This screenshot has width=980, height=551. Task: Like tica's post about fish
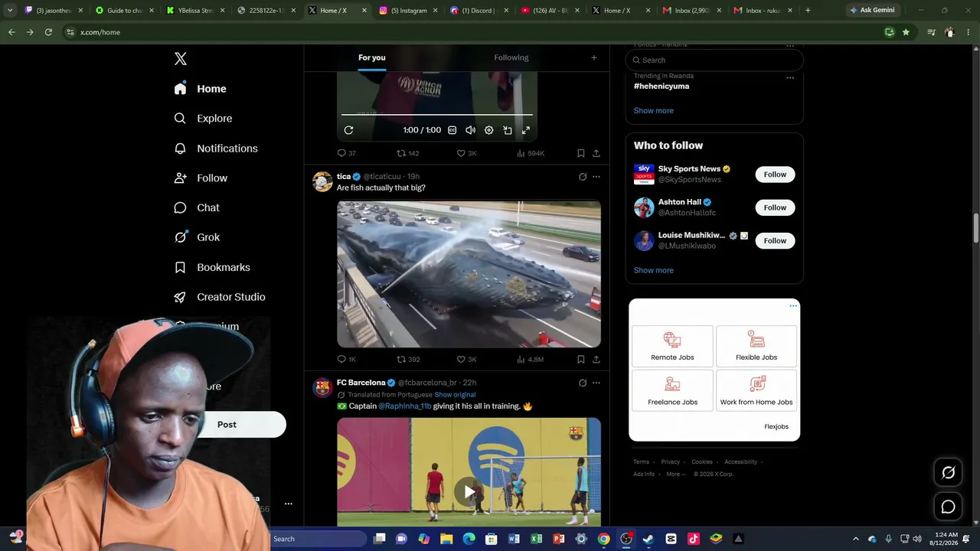tap(466, 359)
